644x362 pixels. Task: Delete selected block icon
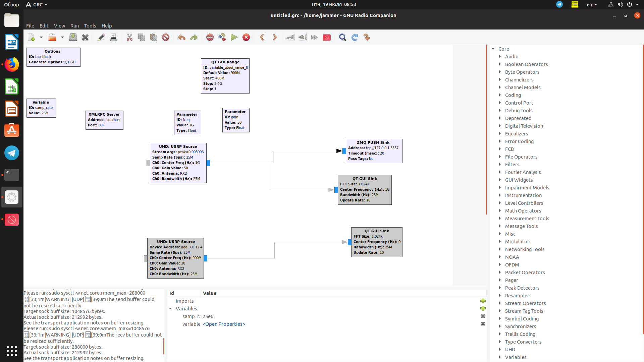(x=166, y=38)
